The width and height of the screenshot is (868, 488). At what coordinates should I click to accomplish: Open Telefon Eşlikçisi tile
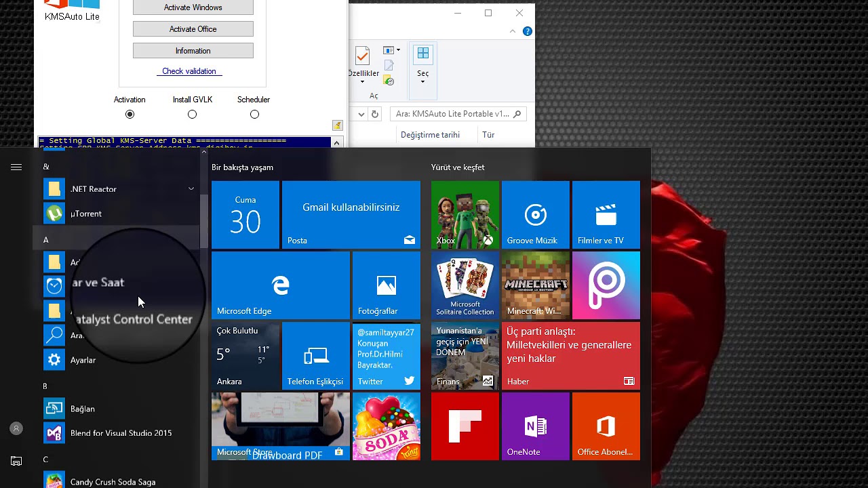point(316,356)
